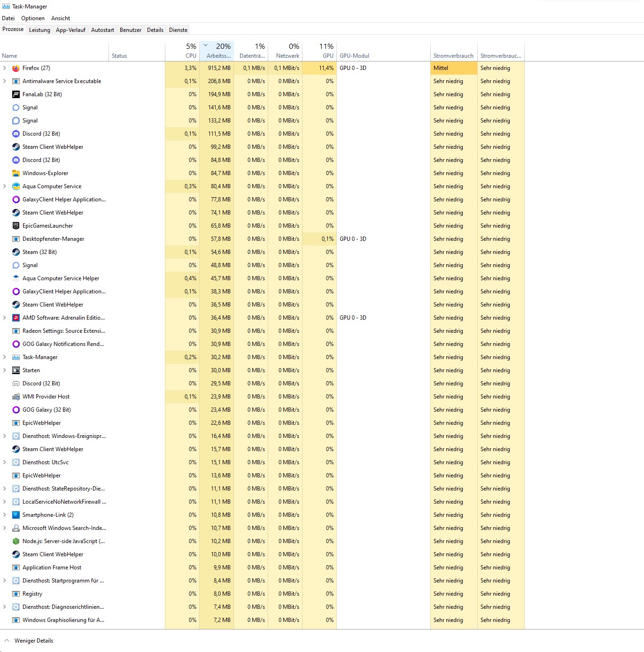
Task: Switch to the Dienste tab
Action: 178,30
